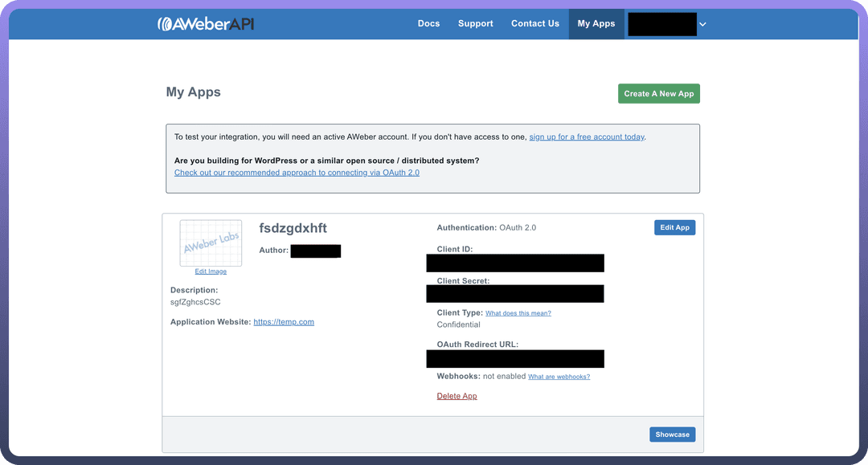Go to the Support page

(475, 24)
